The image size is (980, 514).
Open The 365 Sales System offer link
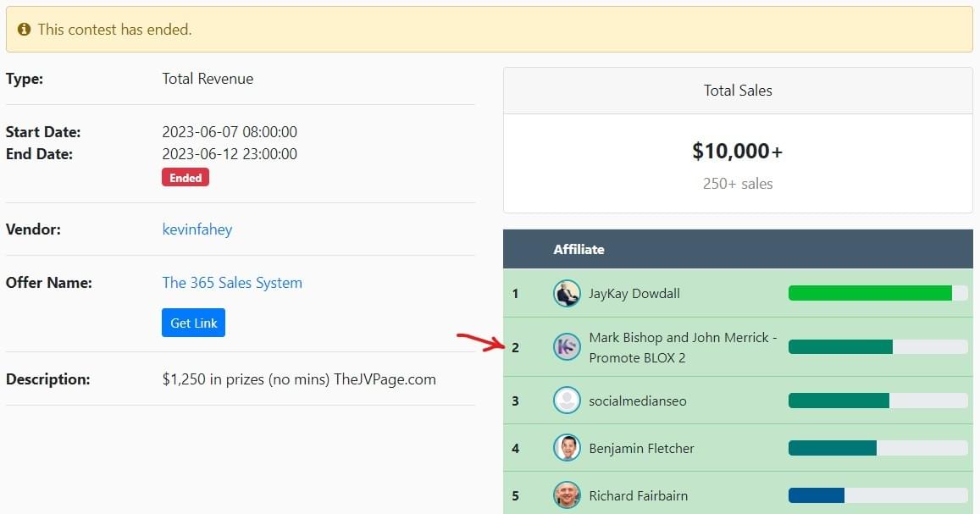pyautogui.click(x=232, y=283)
